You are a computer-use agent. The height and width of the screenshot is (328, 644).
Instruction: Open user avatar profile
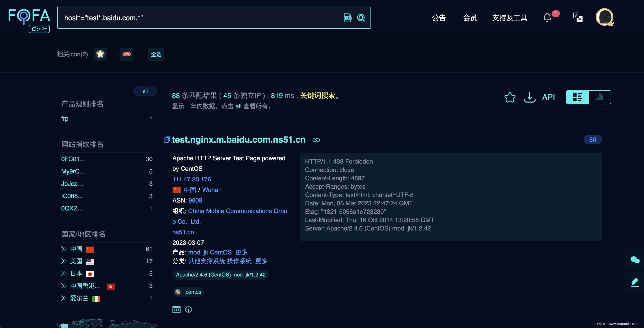[x=605, y=17]
